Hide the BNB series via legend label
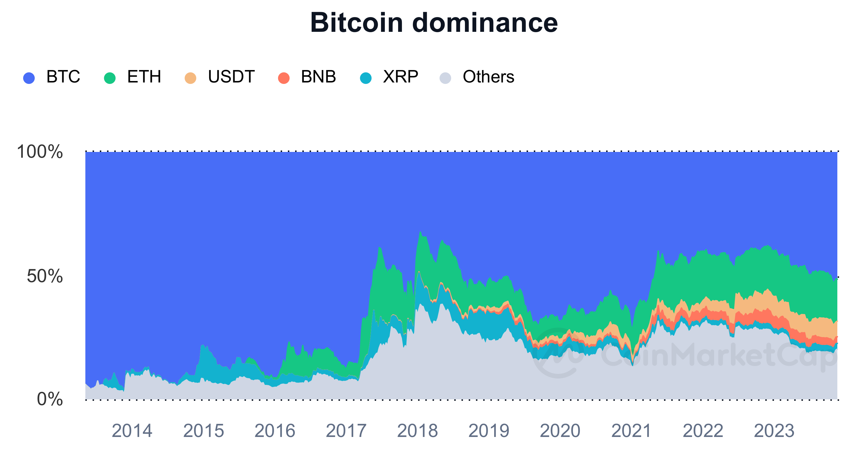The width and height of the screenshot is (868, 463). click(x=318, y=77)
